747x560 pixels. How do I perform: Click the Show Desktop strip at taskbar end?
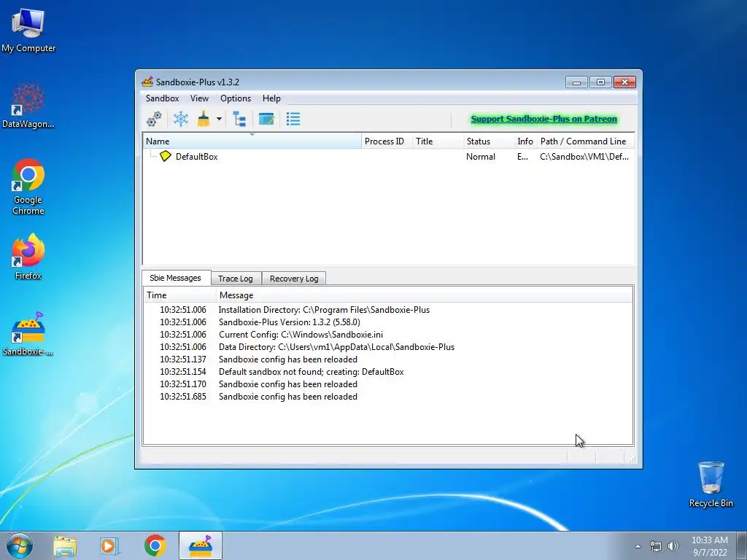coord(742,545)
